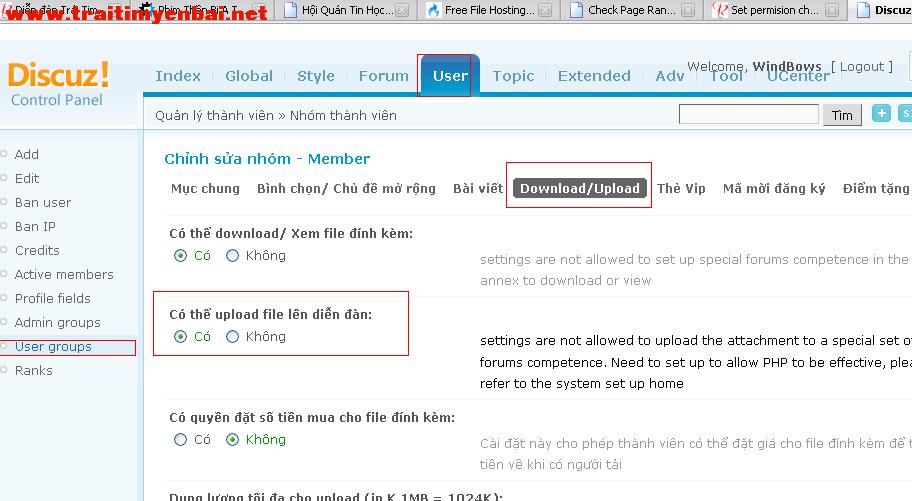Open Profile fields in sidebar

click(53, 298)
